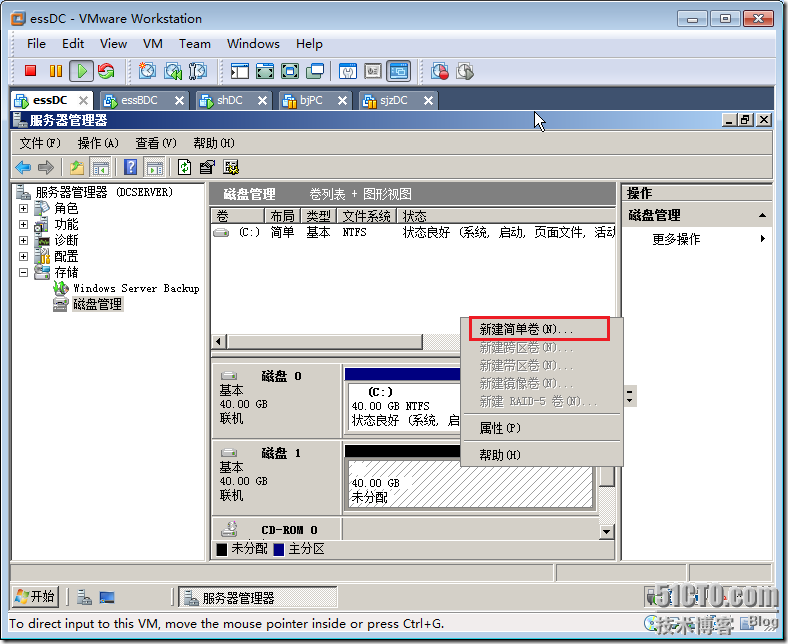Click the Take Snapshot icon
The height and width of the screenshot is (644, 788).
pyautogui.click(x=147, y=71)
